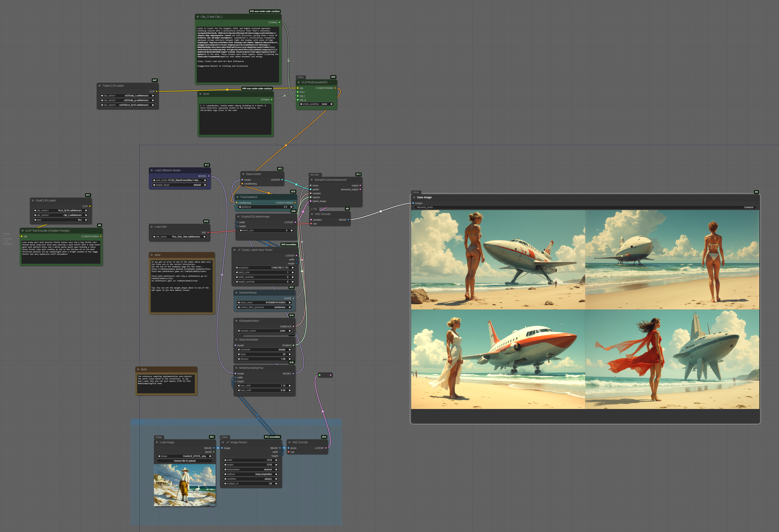Collapse the DualCLIPLoader node via its dot
This screenshot has height=532, width=779.
pyautogui.click(x=33, y=200)
